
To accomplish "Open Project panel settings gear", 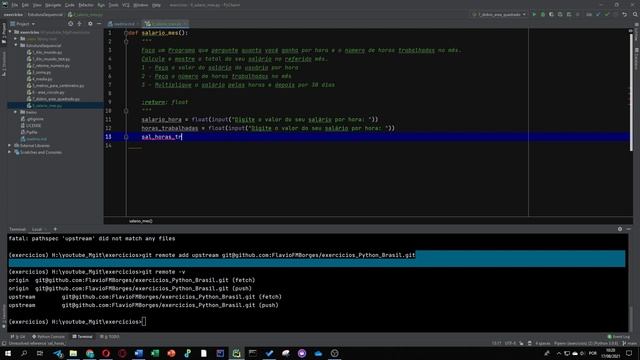I will click(x=90, y=24).
